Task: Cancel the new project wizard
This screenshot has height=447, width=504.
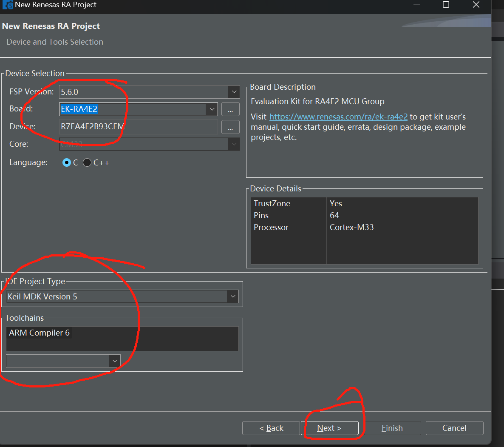Action: 454,428
